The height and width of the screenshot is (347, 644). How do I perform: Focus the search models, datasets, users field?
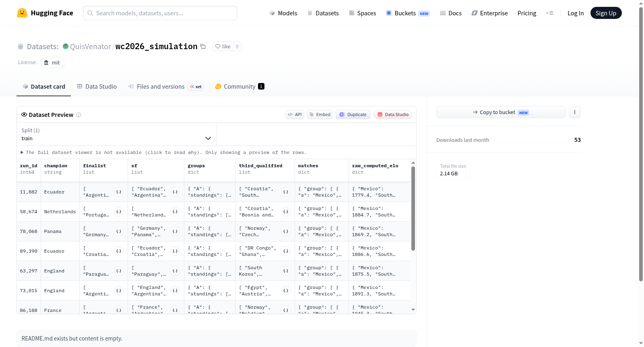coord(160,13)
